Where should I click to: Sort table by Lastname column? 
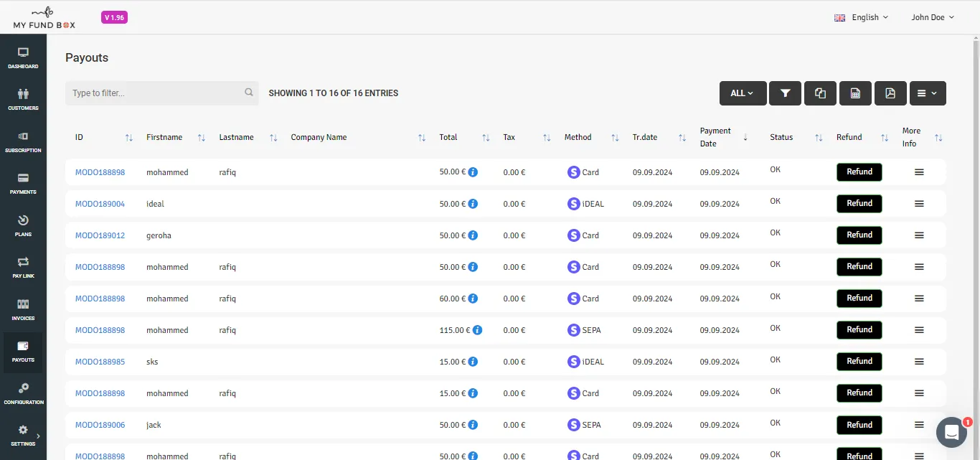(x=273, y=138)
